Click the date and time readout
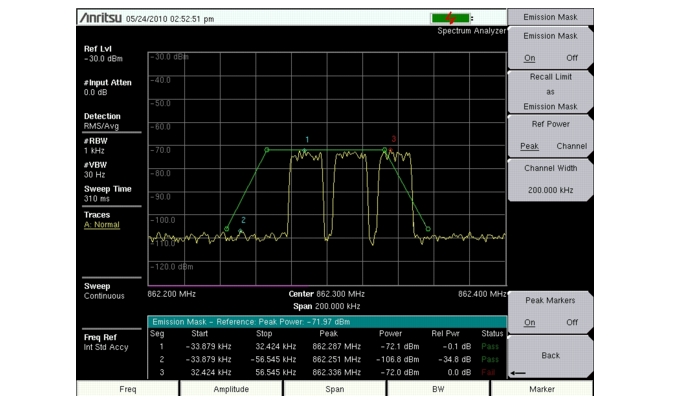 pos(170,19)
